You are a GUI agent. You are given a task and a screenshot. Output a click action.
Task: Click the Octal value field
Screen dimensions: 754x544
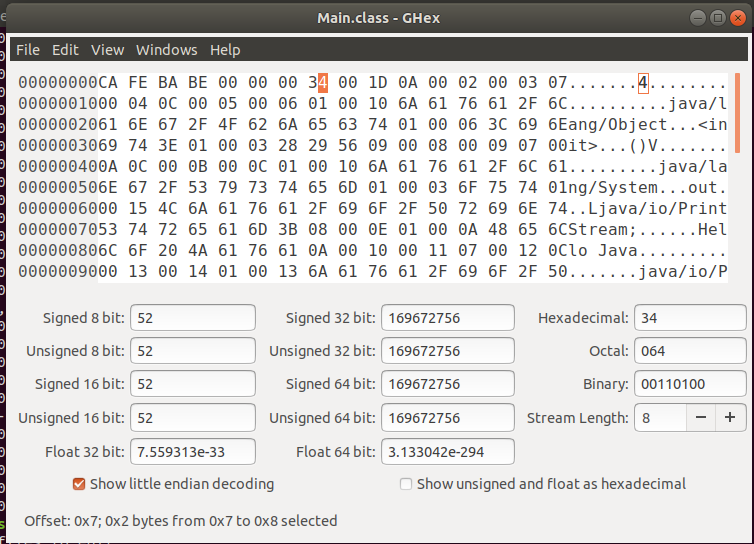coord(690,351)
